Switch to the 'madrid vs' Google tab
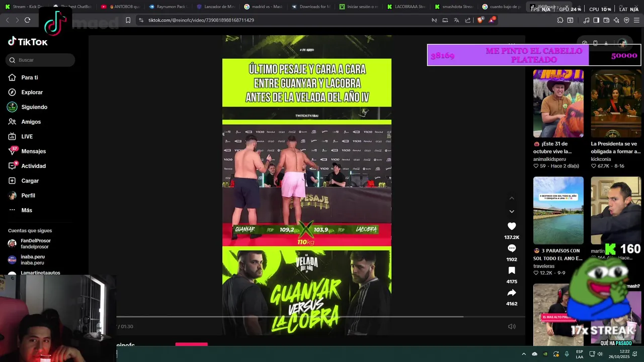This screenshot has height=362, width=644. [x=264, y=7]
